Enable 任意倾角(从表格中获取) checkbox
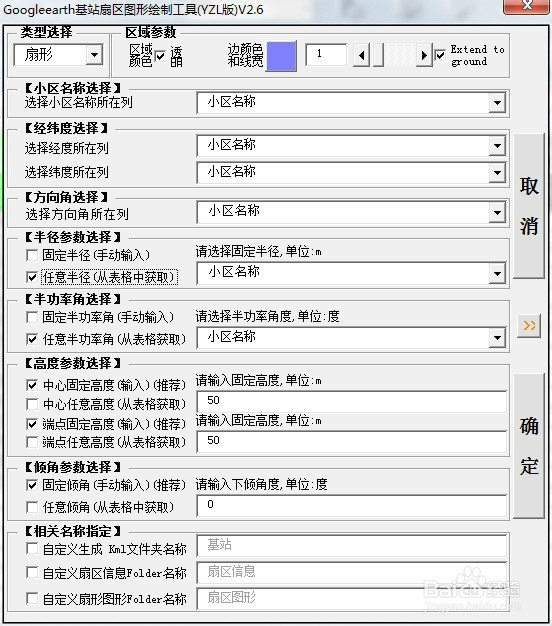Viewport: 552px width, 626px height. coord(32,507)
